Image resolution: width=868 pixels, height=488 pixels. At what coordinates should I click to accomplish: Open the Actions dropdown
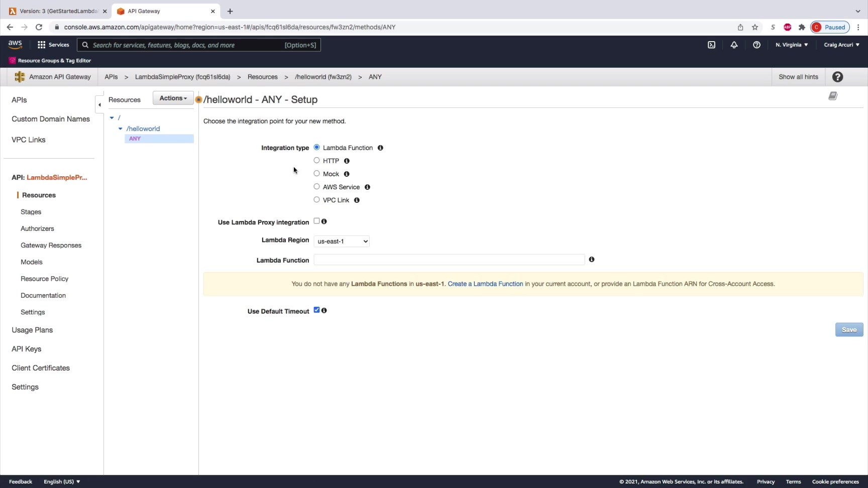(x=173, y=98)
